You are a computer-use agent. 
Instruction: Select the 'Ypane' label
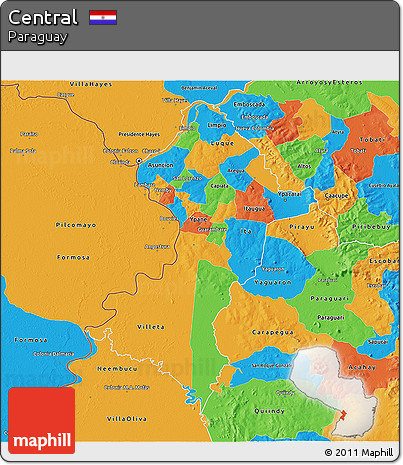tap(198, 219)
